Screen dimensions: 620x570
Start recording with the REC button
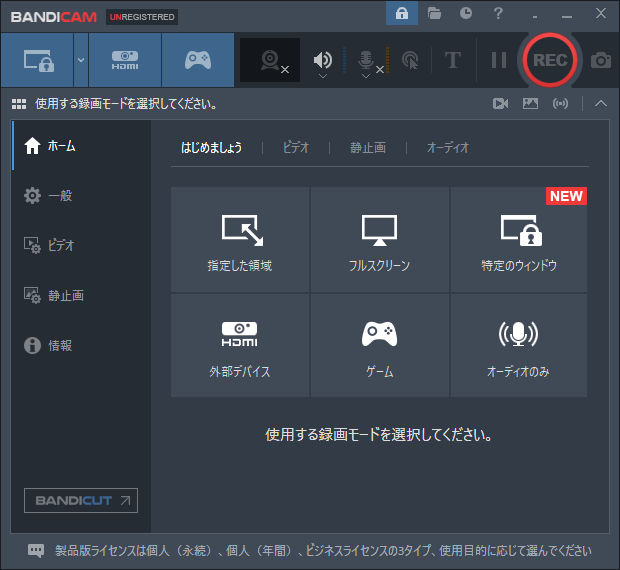point(550,60)
